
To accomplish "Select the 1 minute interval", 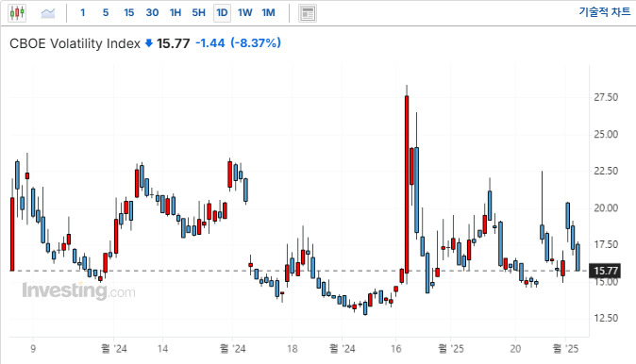I will click(x=82, y=12).
